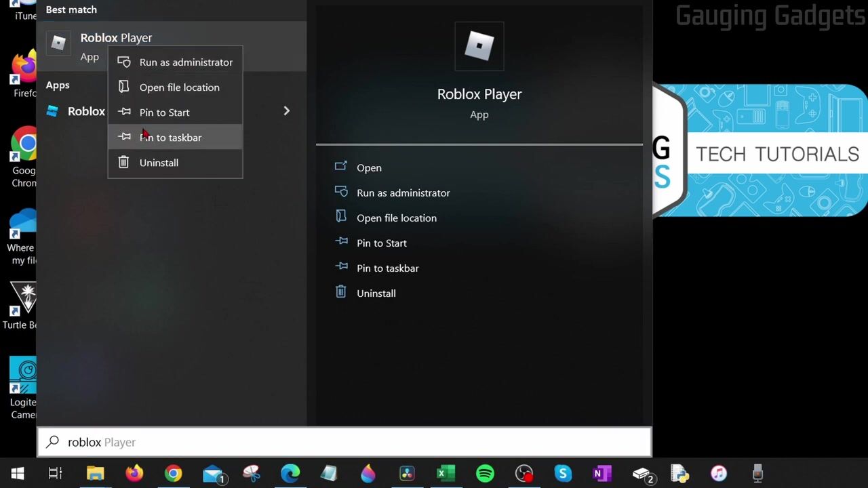Open the colorful droplet app on the taskbar
Image resolution: width=868 pixels, height=488 pixels.
pyautogui.click(x=368, y=473)
